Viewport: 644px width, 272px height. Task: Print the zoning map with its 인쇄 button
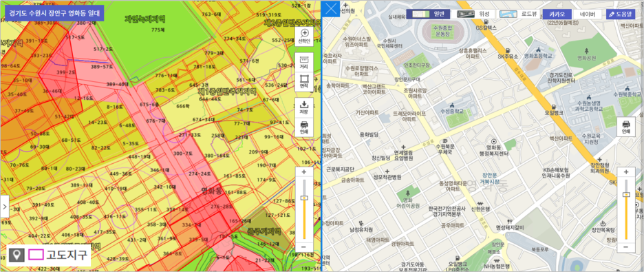[x=304, y=127]
